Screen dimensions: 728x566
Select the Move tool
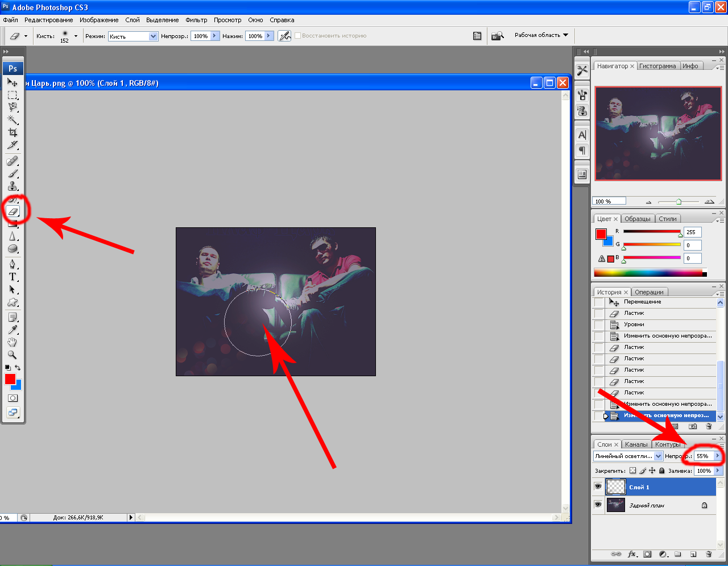(13, 82)
